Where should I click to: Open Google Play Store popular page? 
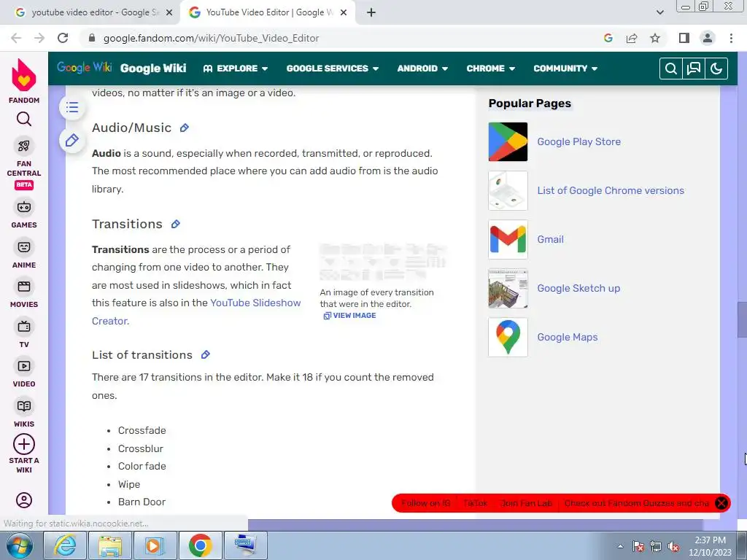click(x=578, y=141)
